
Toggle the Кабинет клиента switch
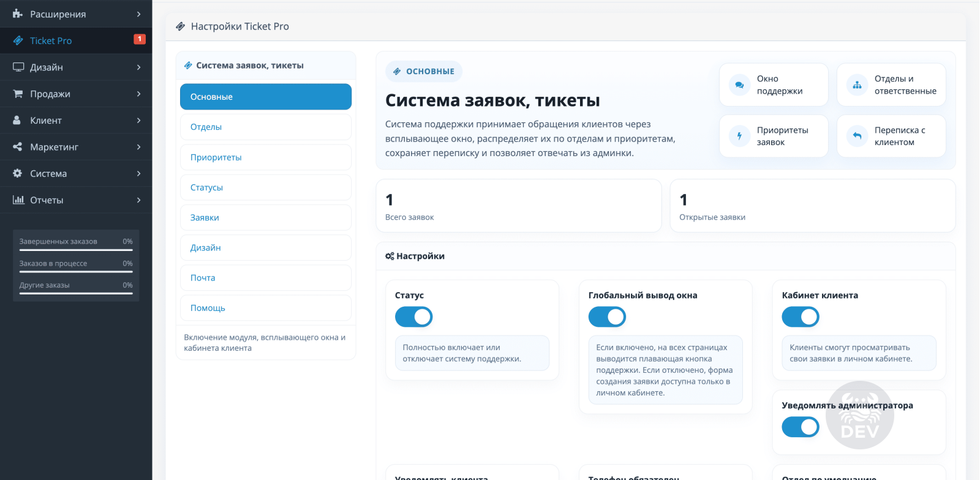click(801, 317)
